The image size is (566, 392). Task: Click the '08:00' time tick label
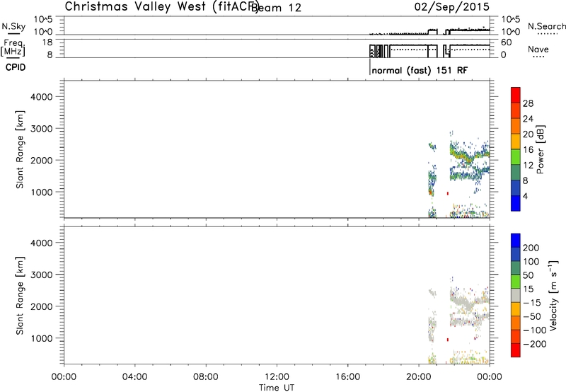[x=205, y=377]
